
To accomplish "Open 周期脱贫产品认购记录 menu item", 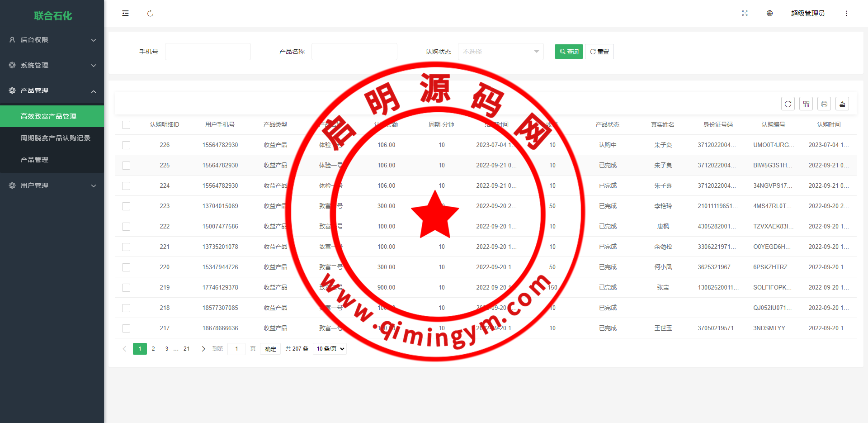I will point(55,138).
